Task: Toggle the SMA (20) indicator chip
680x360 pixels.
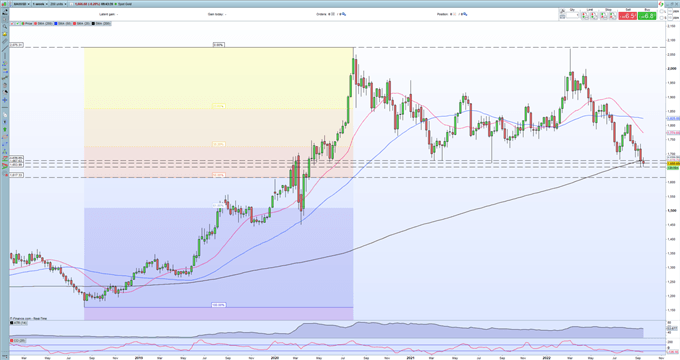Action: click(82, 23)
